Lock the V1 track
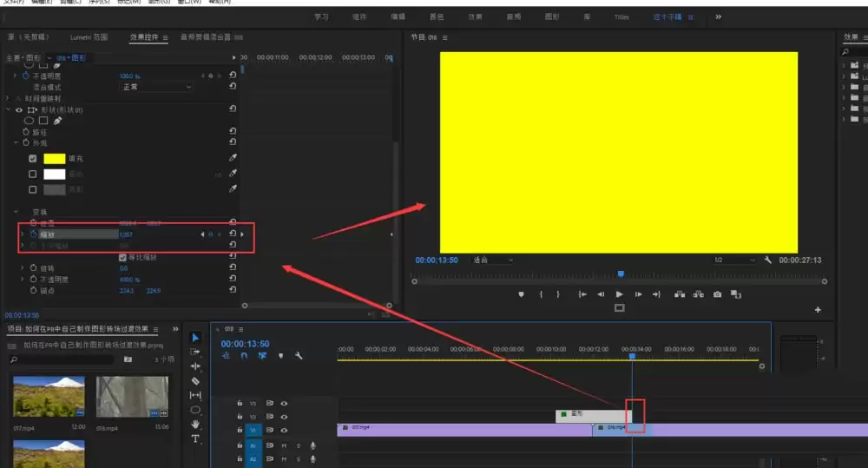The width and height of the screenshot is (868, 468). click(x=240, y=430)
